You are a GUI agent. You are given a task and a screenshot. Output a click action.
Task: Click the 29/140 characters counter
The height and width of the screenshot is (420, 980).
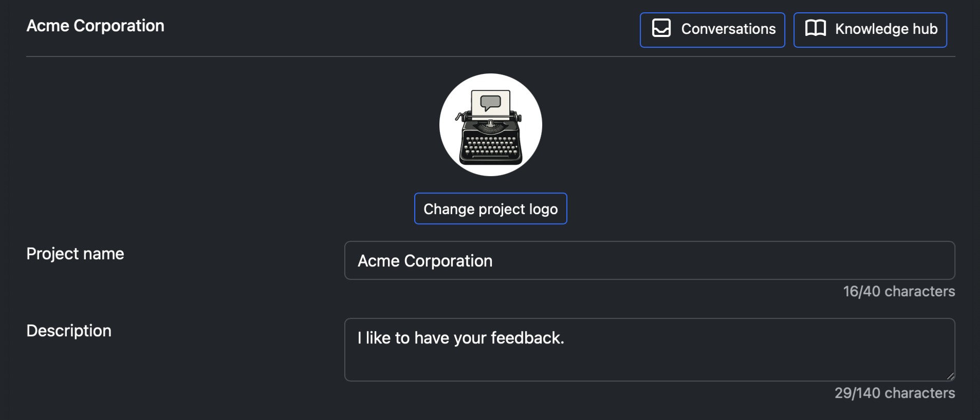coord(894,393)
